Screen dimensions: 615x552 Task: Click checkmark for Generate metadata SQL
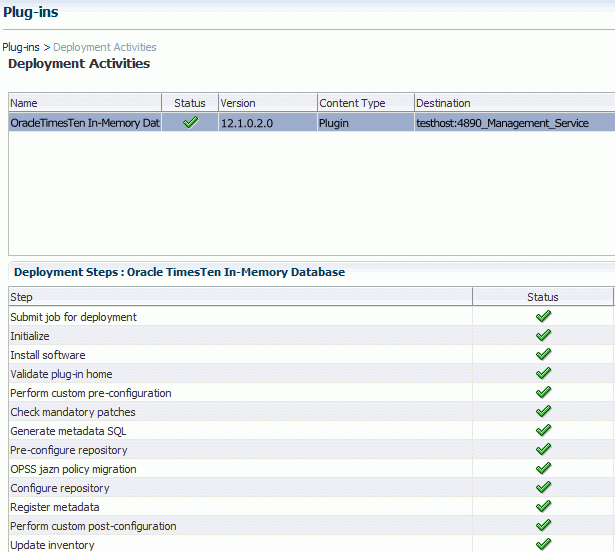coord(543,430)
